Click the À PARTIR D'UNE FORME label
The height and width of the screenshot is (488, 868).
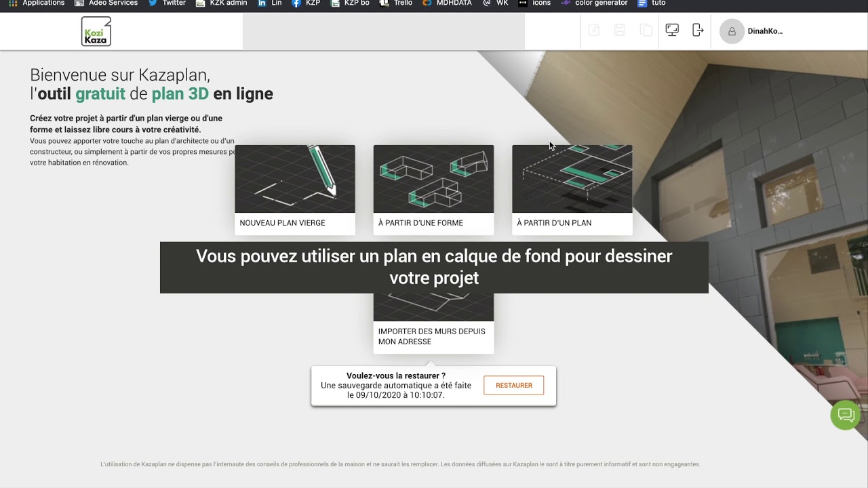(420, 223)
